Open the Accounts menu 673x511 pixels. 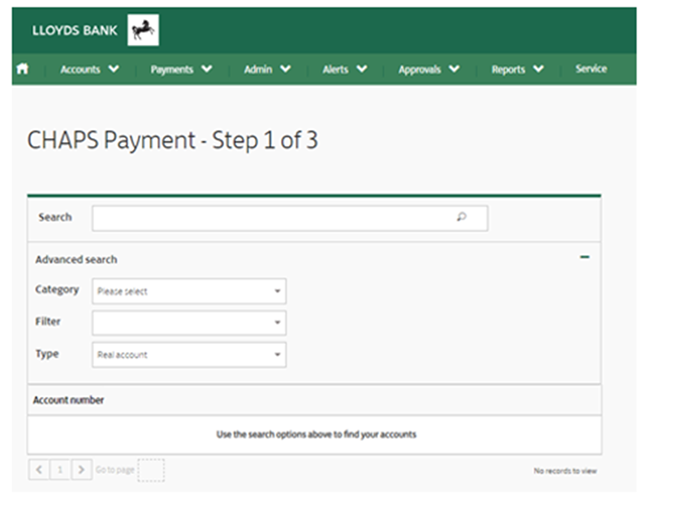tap(89, 69)
